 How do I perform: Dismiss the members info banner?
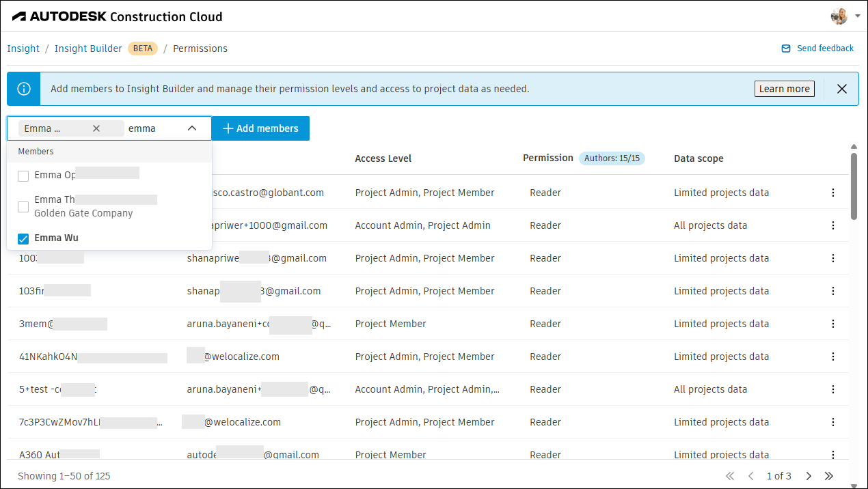click(x=841, y=88)
